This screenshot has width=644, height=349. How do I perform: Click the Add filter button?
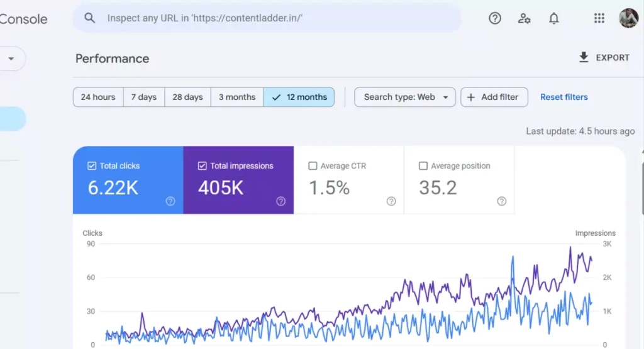[x=494, y=97]
